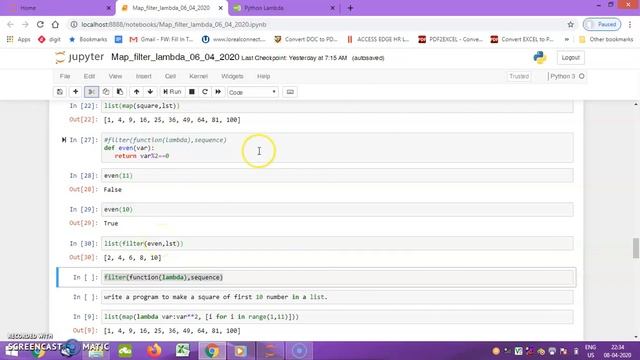Screen dimensions: 640x360
Task: Open Chrome from the taskbar
Action: coord(211,351)
